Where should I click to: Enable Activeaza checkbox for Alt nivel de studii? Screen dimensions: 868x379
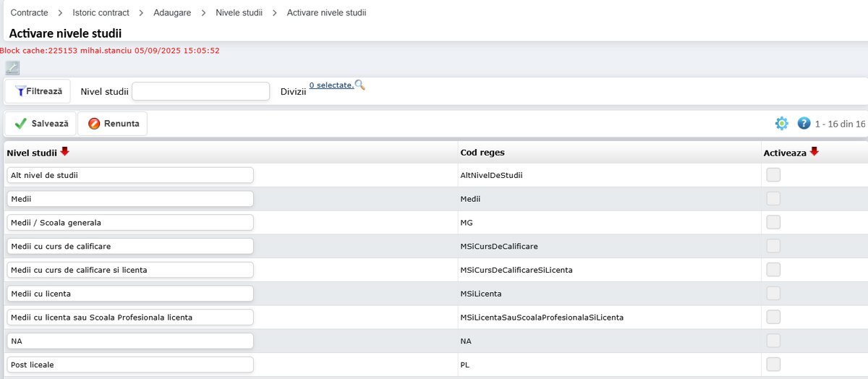click(x=773, y=175)
